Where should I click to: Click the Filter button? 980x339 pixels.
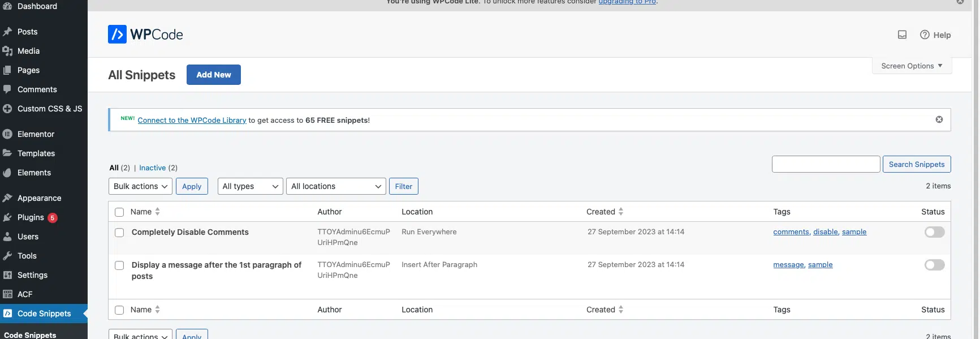pyautogui.click(x=404, y=186)
